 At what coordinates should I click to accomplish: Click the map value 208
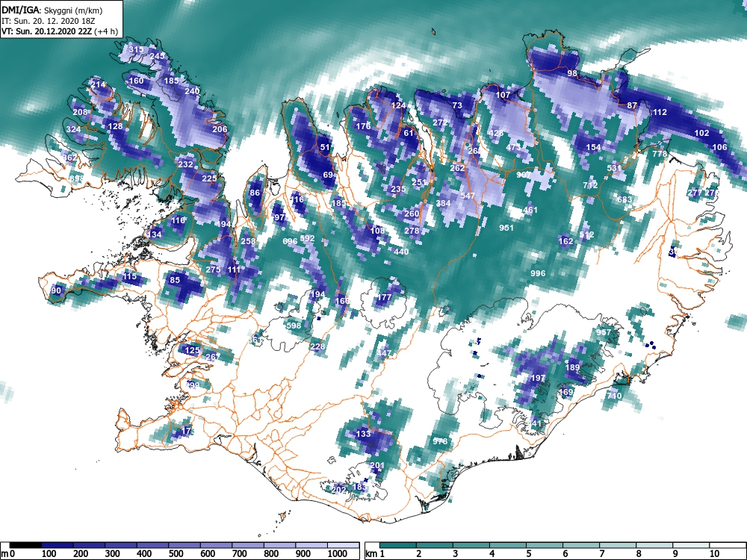(81, 112)
